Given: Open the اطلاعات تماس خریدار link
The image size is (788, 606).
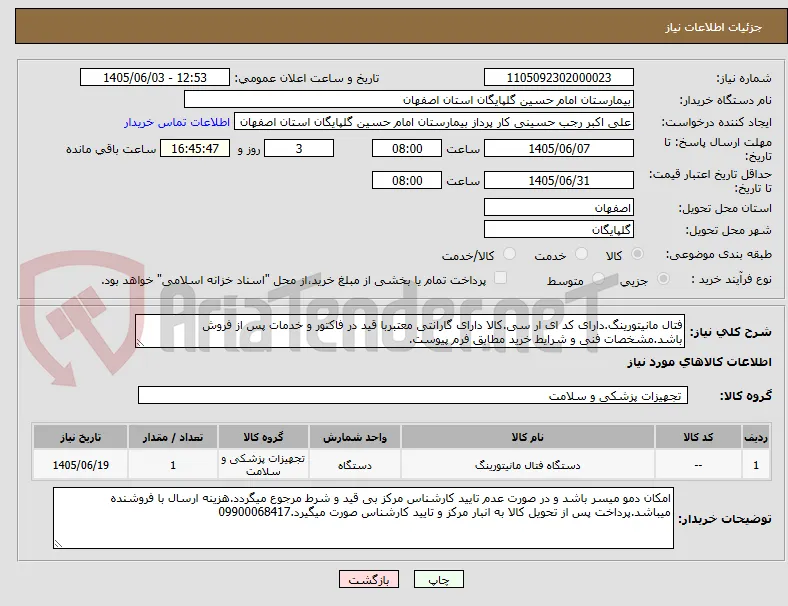Looking at the screenshot, I should 177,122.
